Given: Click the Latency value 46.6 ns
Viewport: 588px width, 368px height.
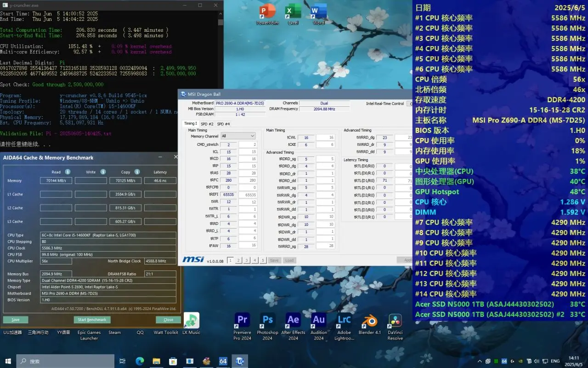Looking at the screenshot, I should coord(160,181).
